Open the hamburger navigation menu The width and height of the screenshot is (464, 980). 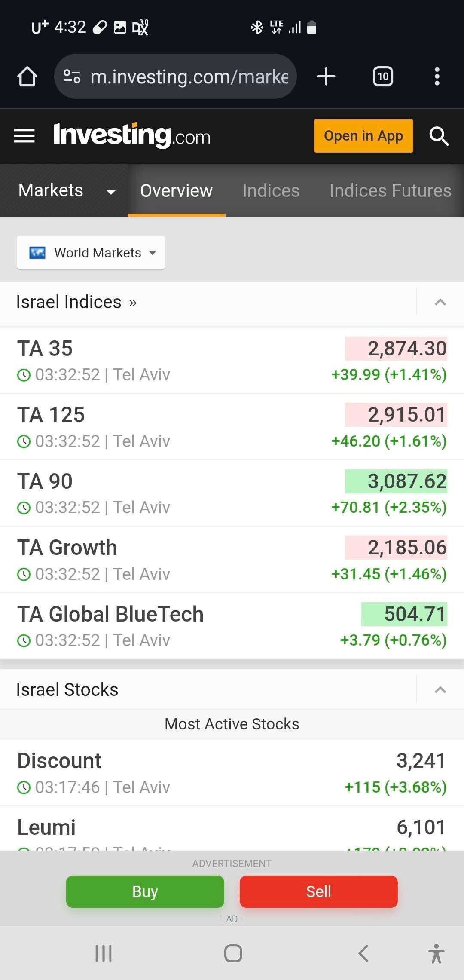point(24,136)
